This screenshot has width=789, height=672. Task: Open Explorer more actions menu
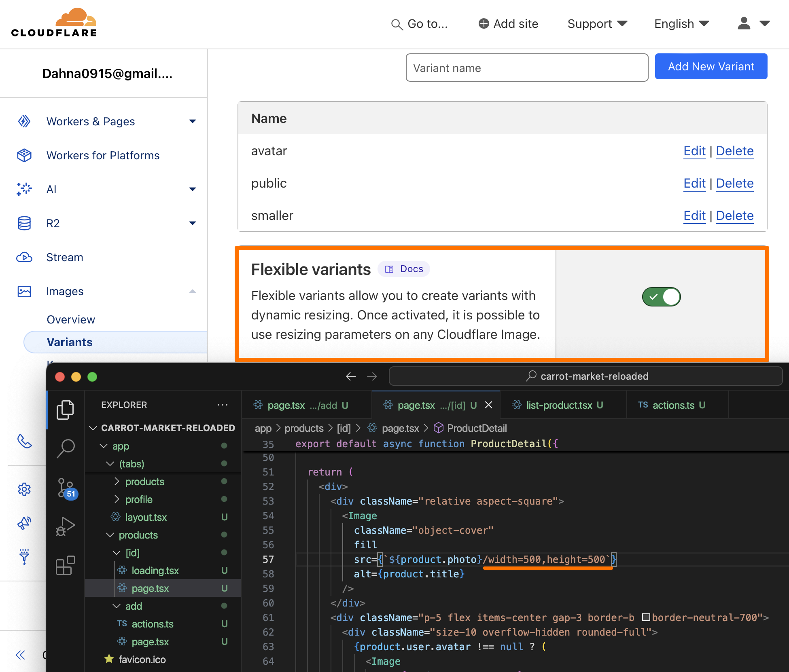223,405
